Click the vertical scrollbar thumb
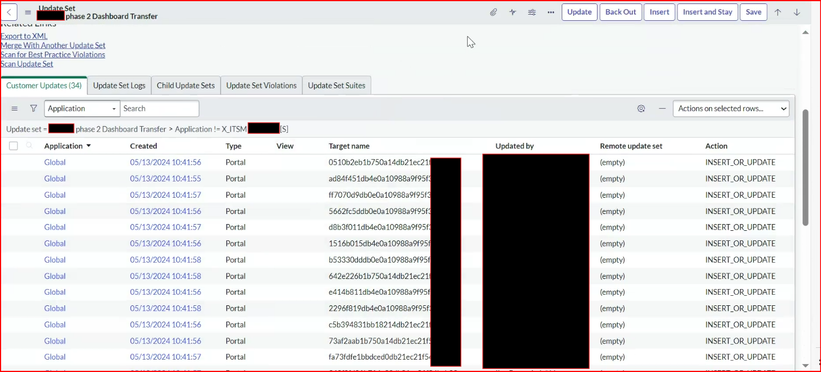821x372 pixels. point(805,167)
